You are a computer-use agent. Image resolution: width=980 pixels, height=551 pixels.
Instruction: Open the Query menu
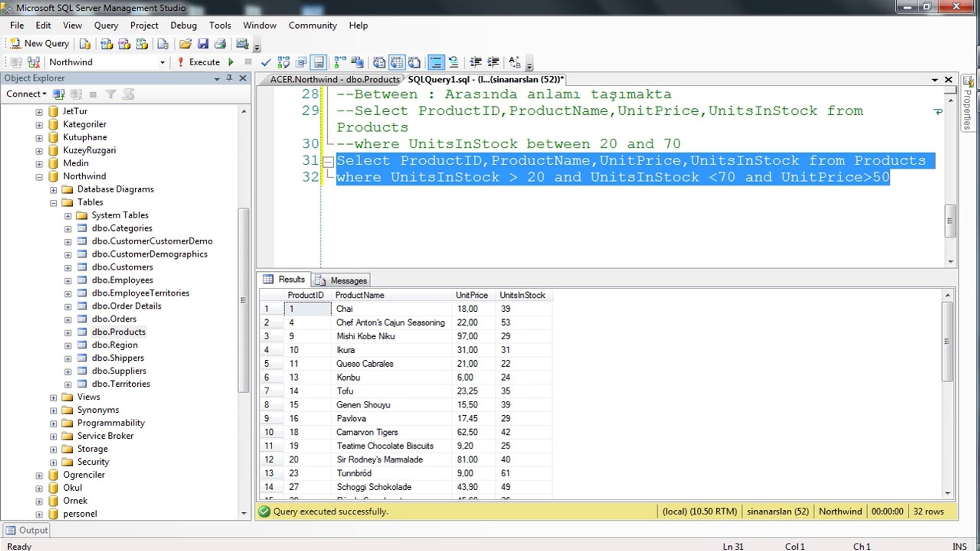pos(106,26)
